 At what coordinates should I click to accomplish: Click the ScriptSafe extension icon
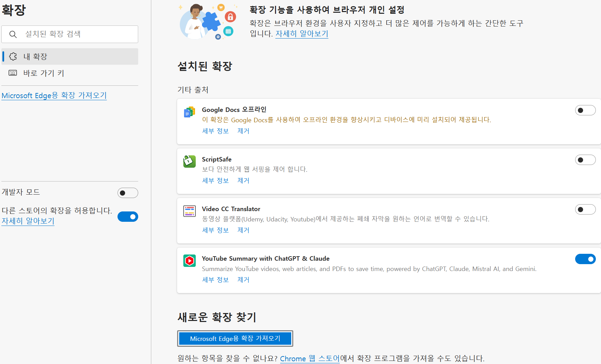[x=190, y=161]
